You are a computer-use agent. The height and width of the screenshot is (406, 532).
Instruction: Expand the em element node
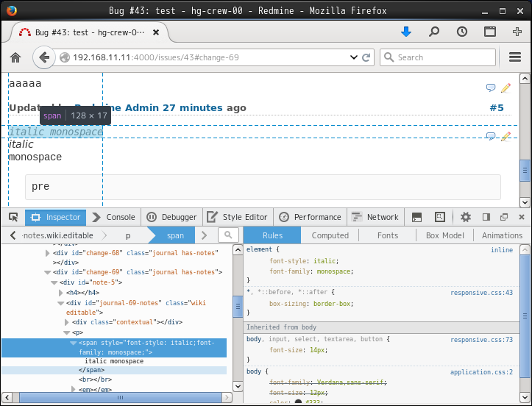pyautogui.click(x=74, y=389)
